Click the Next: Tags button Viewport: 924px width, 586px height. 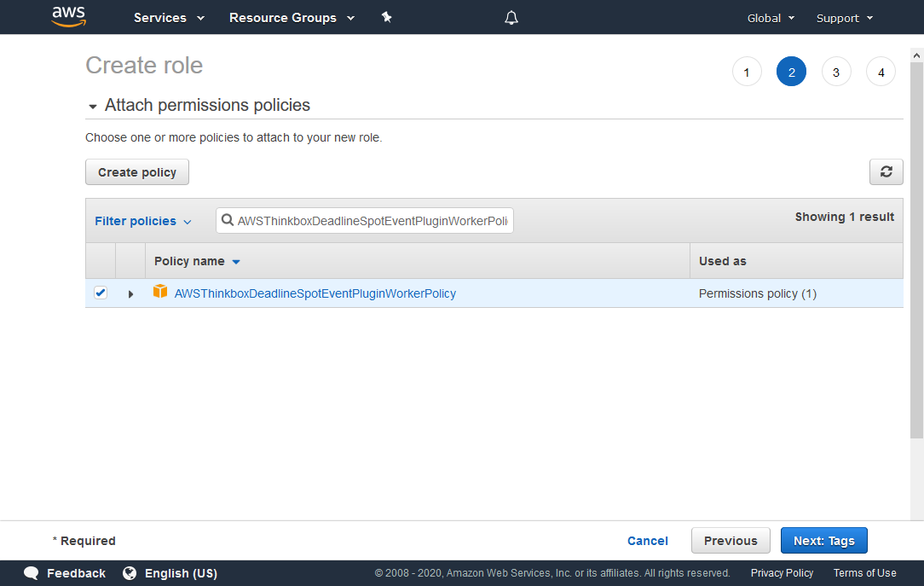click(x=823, y=541)
